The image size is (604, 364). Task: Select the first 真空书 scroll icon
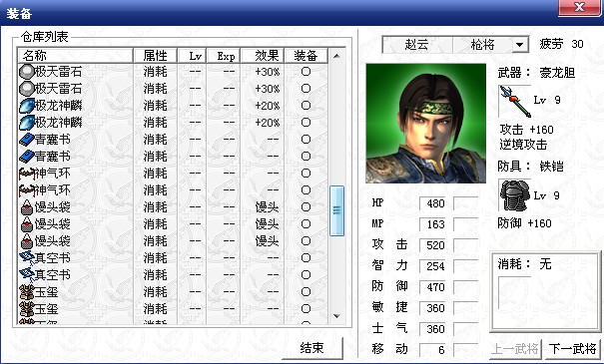[x=27, y=258]
